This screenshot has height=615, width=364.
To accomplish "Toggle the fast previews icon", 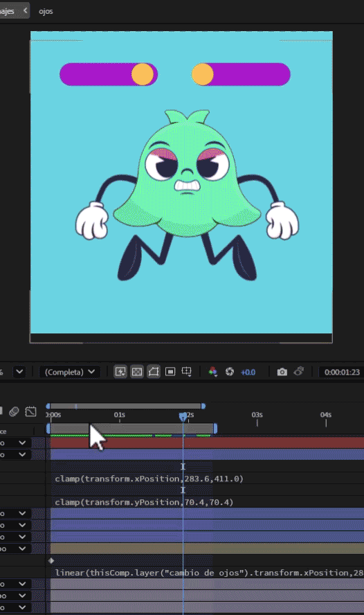I will click(x=120, y=371).
